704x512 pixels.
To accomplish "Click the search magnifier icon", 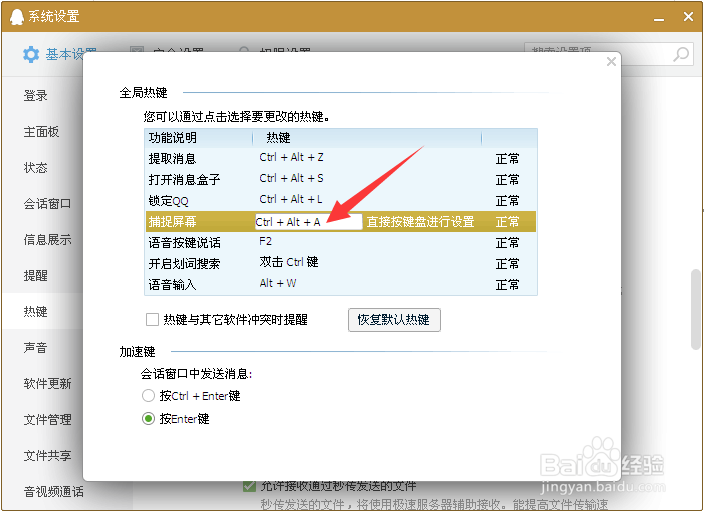I will [x=681, y=54].
